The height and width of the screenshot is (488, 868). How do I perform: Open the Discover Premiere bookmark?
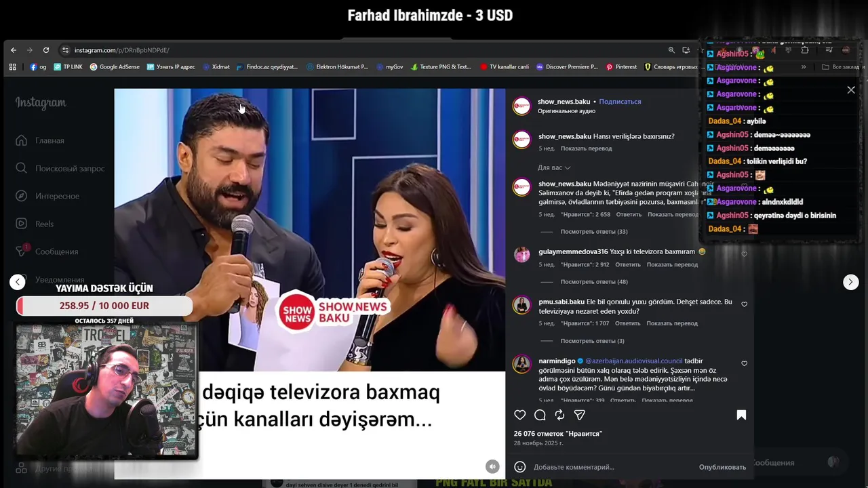[x=567, y=67]
